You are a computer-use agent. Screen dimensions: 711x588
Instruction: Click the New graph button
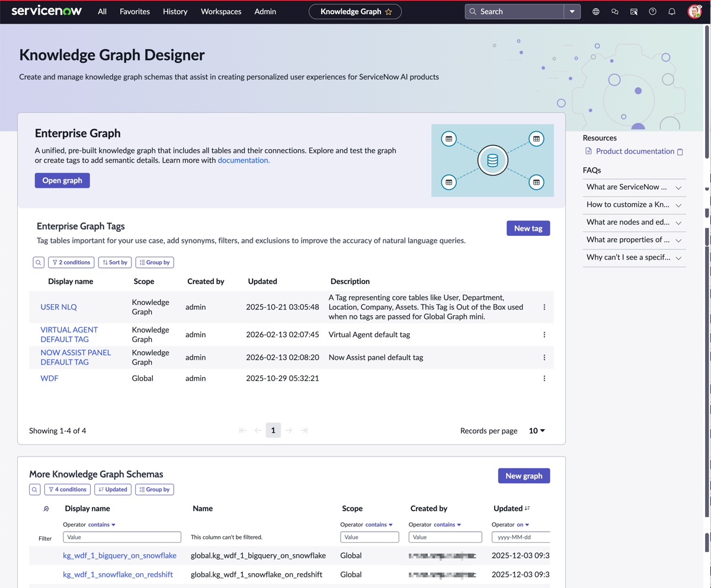(x=524, y=476)
